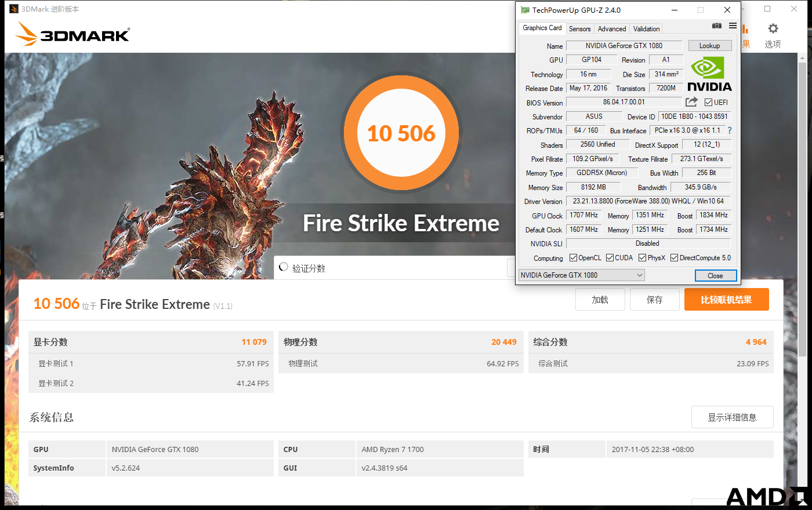Viewport: 812px width, 510px height.
Task: Click the Memory Type GDDR5X (Micron) field
Action: point(601,173)
